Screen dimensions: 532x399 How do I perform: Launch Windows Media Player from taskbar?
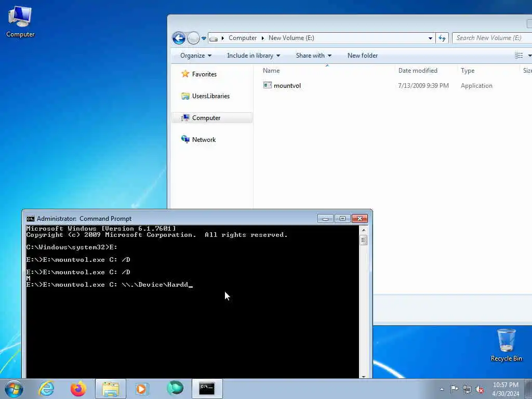pyautogui.click(x=141, y=389)
